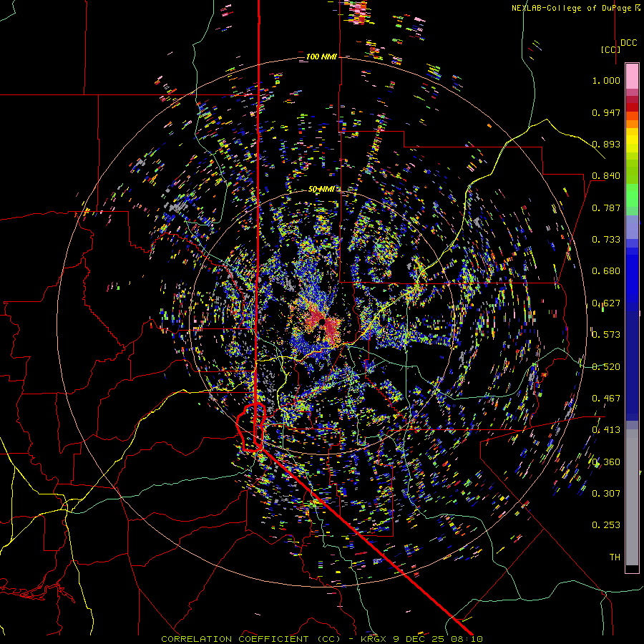Click the 0.520 legend value

(606, 367)
